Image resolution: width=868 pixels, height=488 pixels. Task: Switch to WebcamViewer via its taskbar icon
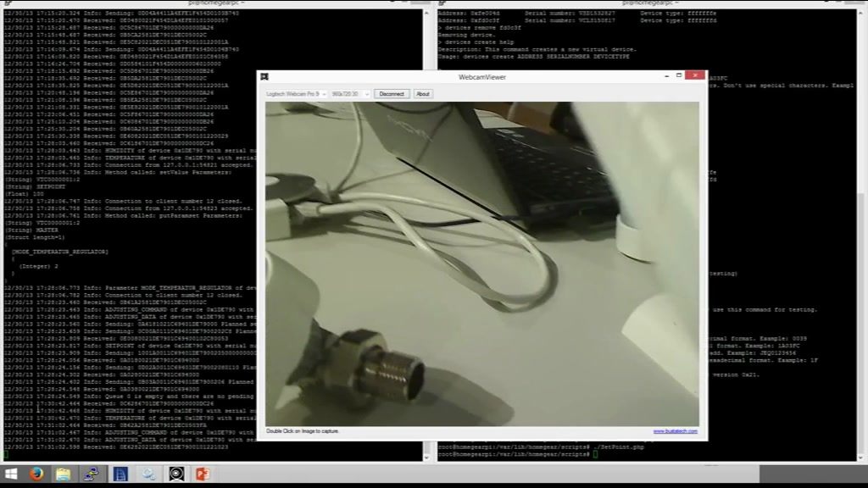click(176, 474)
